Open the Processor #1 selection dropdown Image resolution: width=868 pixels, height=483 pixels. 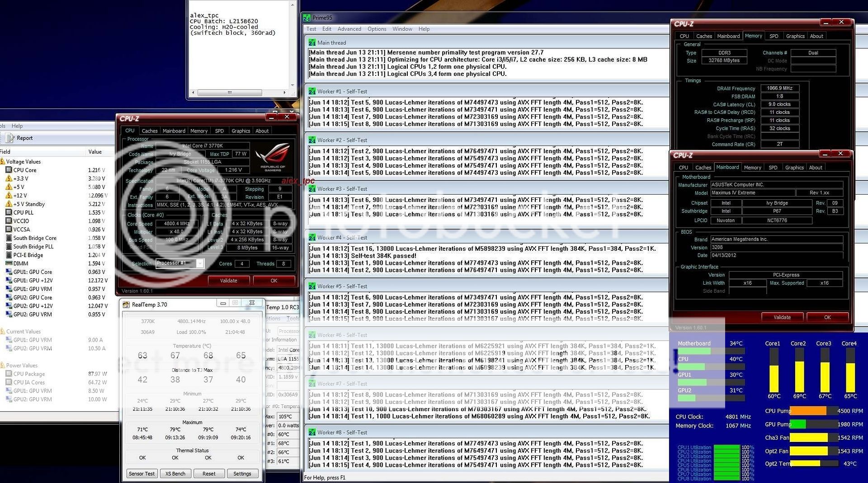pyautogui.click(x=199, y=263)
